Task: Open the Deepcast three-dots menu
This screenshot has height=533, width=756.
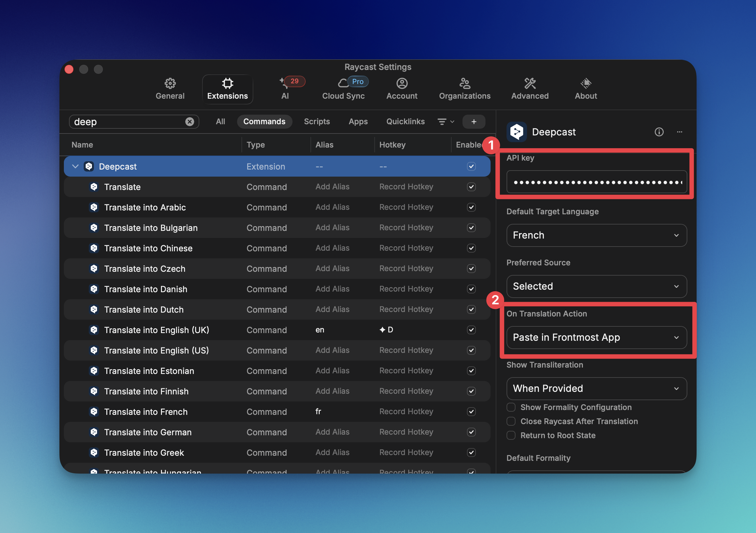Action: pos(679,132)
